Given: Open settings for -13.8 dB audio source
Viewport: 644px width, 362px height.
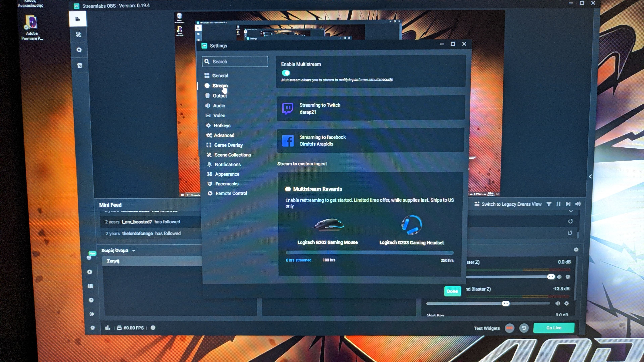Looking at the screenshot, I should tap(567, 303).
